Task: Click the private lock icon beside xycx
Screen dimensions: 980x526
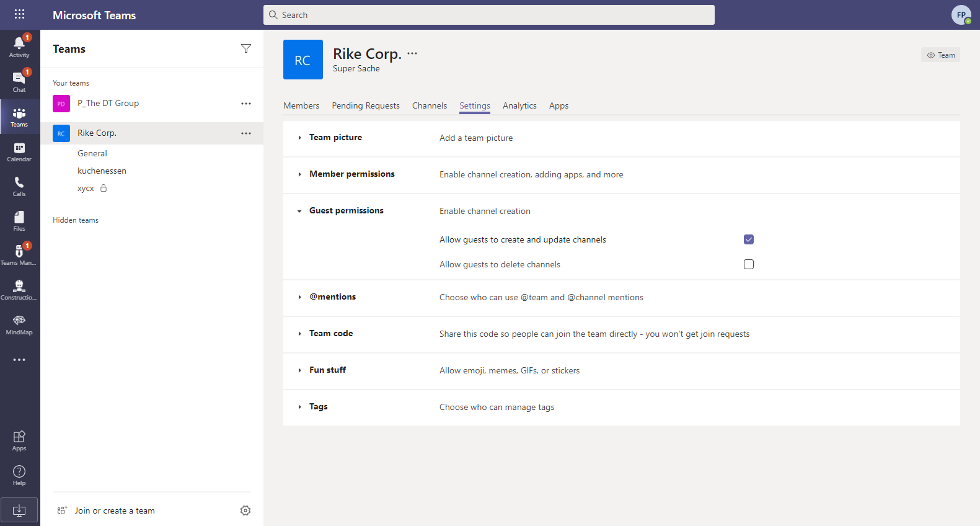Action: pos(104,188)
